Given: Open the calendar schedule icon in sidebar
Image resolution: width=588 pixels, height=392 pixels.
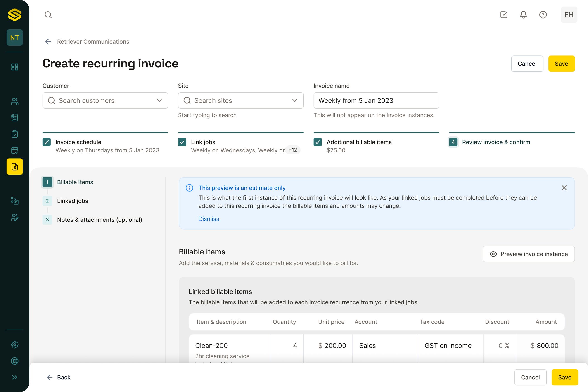Looking at the screenshot, I should point(15,150).
